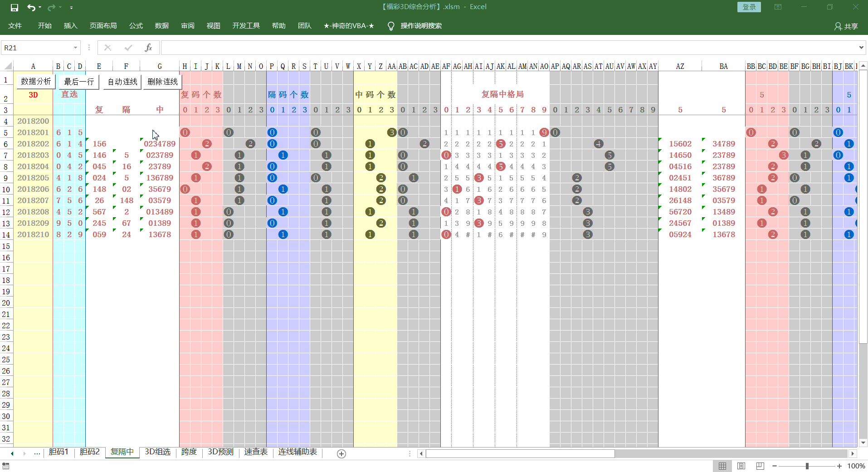Switch to the 3D预测 sheet tab
Image resolution: width=868 pixels, height=472 pixels.
(x=220, y=452)
